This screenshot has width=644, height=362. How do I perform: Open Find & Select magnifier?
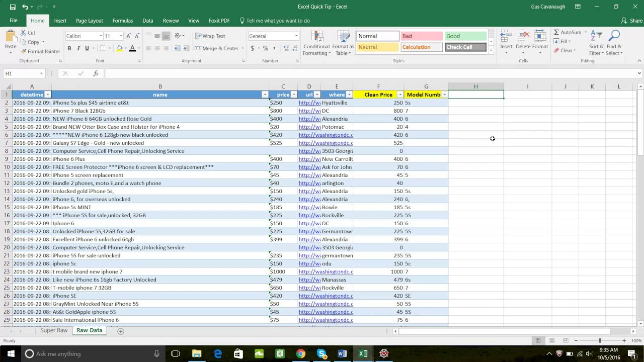[614, 43]
